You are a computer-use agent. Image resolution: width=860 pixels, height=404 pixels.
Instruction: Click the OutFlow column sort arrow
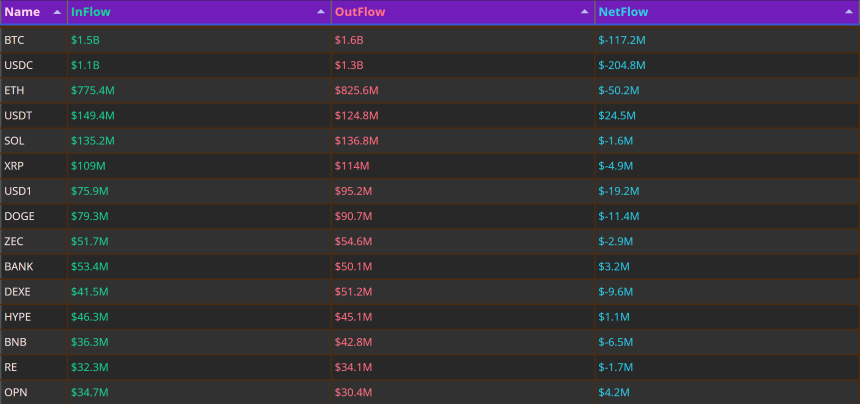tap(585, 12)
